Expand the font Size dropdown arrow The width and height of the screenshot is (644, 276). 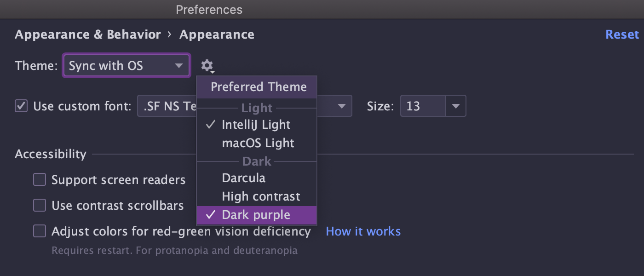(x=455, y=106)
